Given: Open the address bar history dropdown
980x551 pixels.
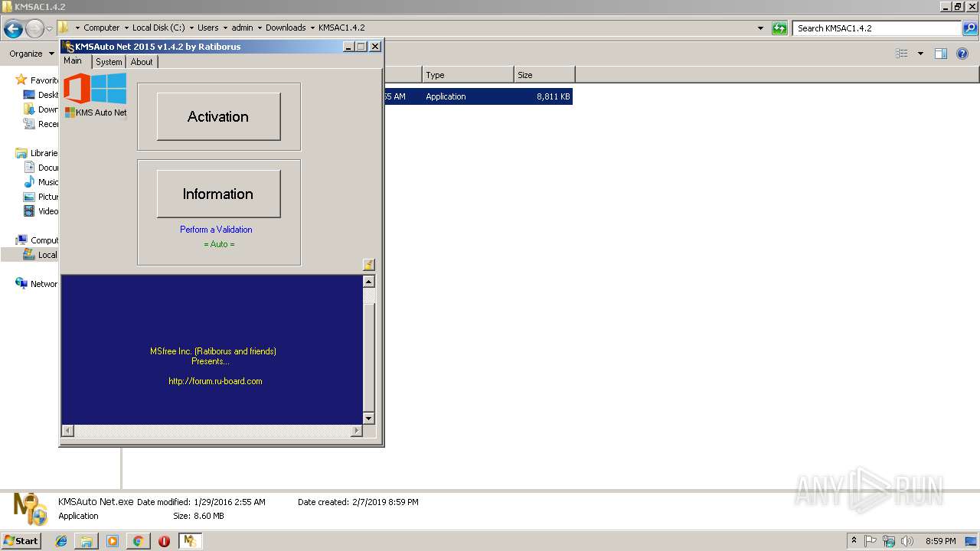Looking at the screenshot, I should (760, 28).
